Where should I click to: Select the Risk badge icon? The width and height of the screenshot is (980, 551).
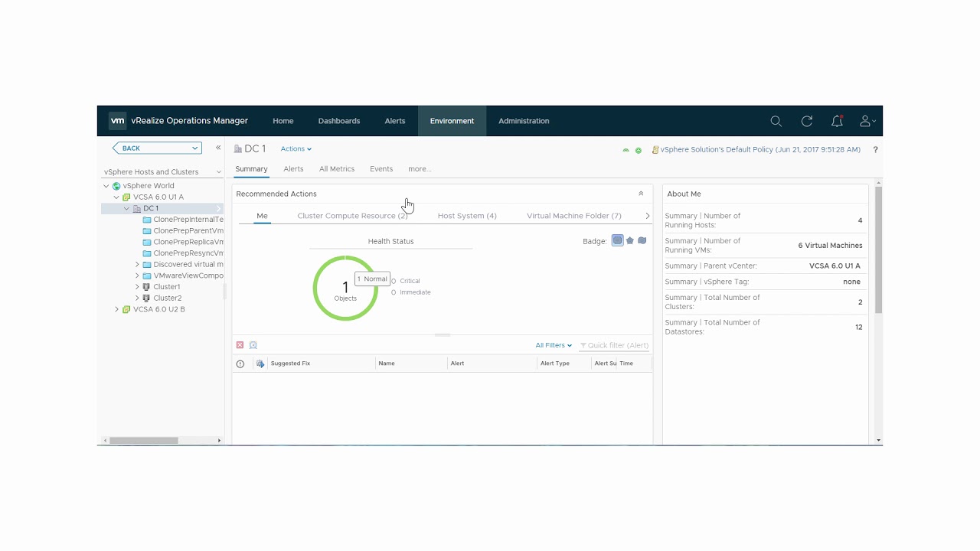click(629, 240)
